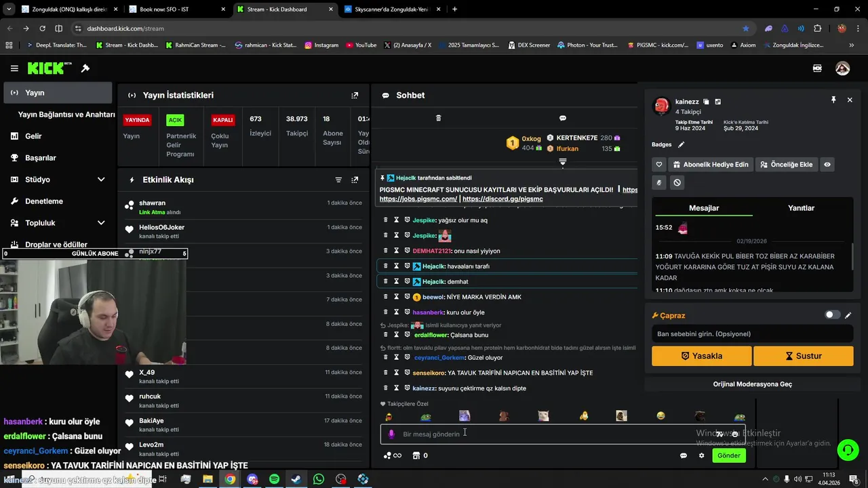Viewport: 868px width, 488px height.
Task: Edit Çapraz setting with pencil icon
Action: coord(848,315)
